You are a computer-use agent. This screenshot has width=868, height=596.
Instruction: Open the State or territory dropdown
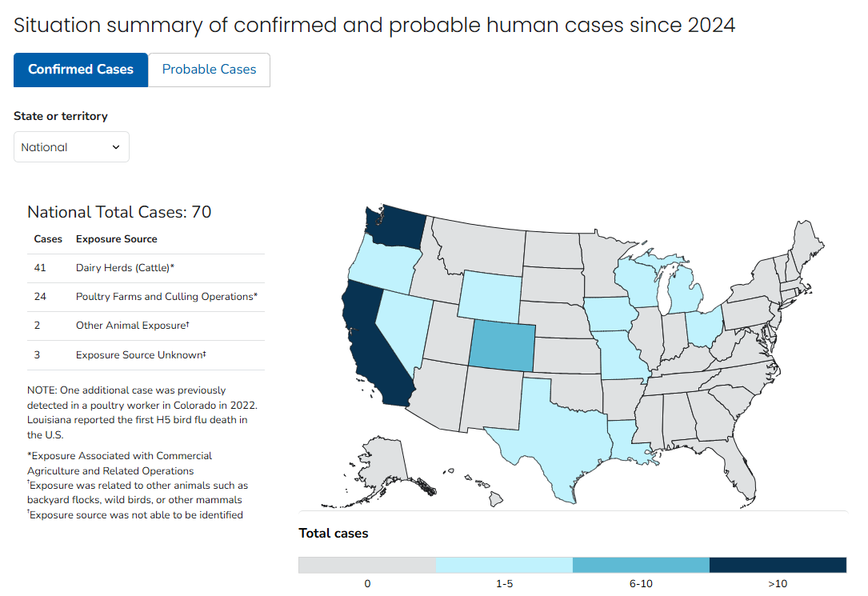click(x=71, y=146)
